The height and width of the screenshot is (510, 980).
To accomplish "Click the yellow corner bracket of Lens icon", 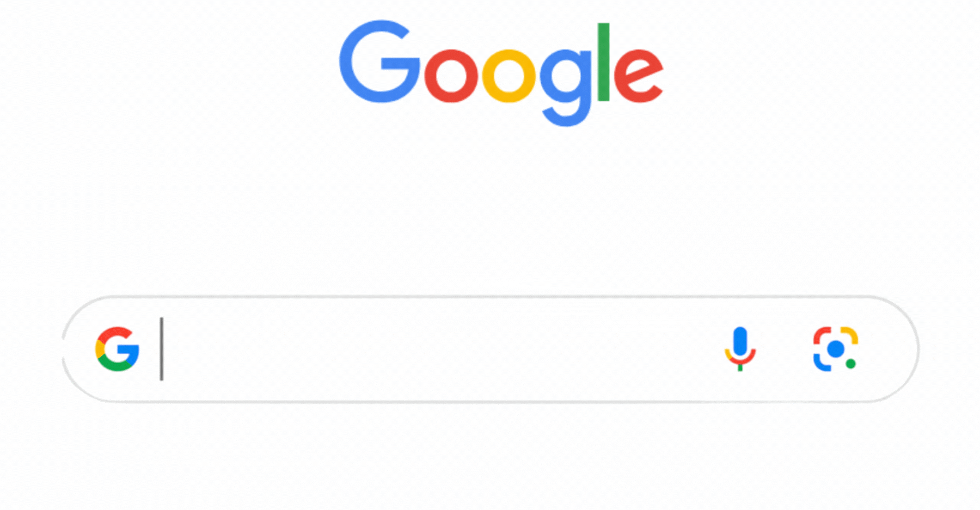I will (849, 335).
